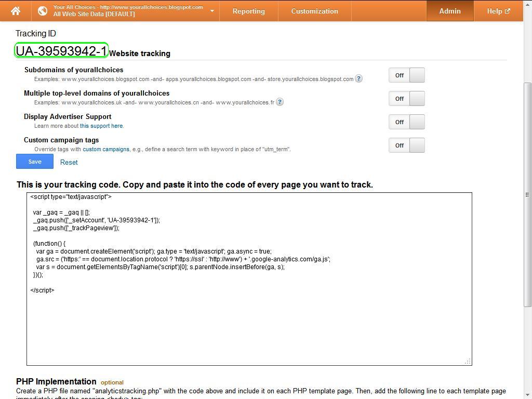Switch to the Customization tab
The image size is (532, 399).
pyautogui.click(x=314, y=11)
